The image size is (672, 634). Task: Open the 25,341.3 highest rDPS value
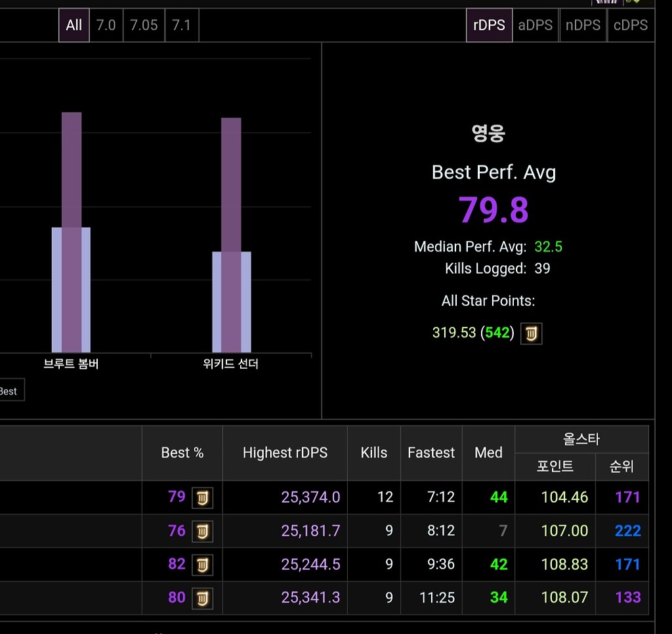[310, 597]
